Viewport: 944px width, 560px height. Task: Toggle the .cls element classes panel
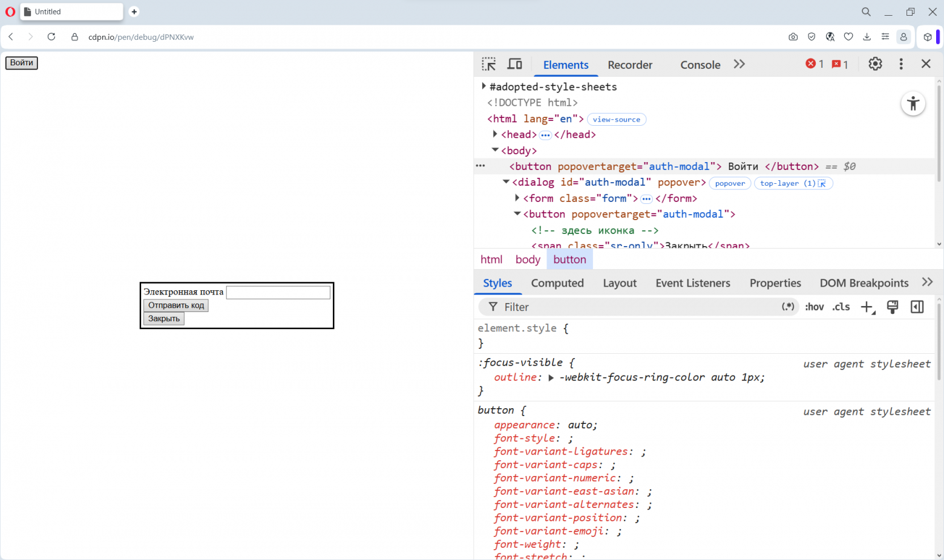(841, 307)
